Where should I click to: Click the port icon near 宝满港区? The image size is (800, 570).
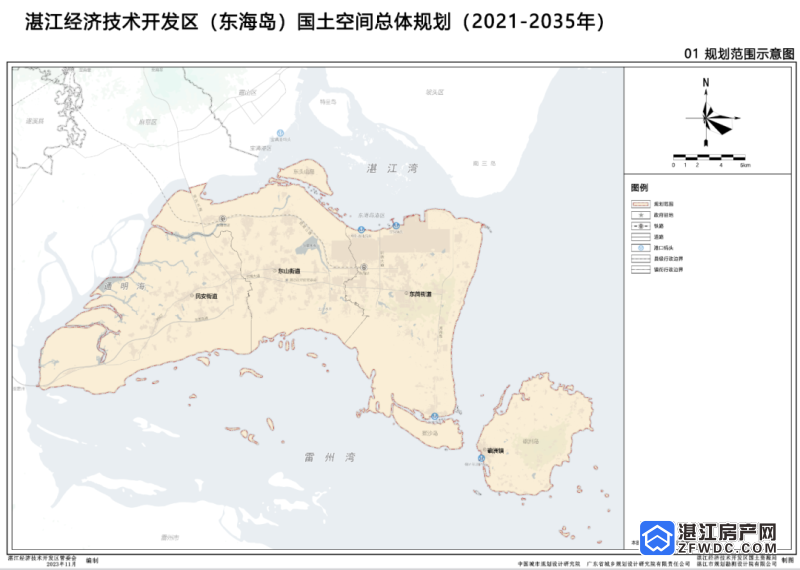pos(280,134)
